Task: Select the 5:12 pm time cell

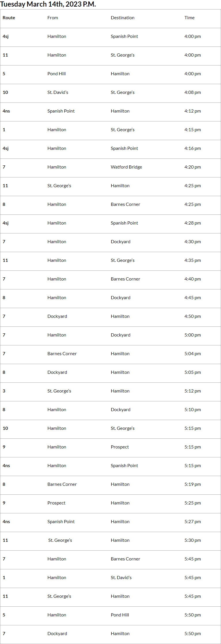Action: click(x=193, y=391)
